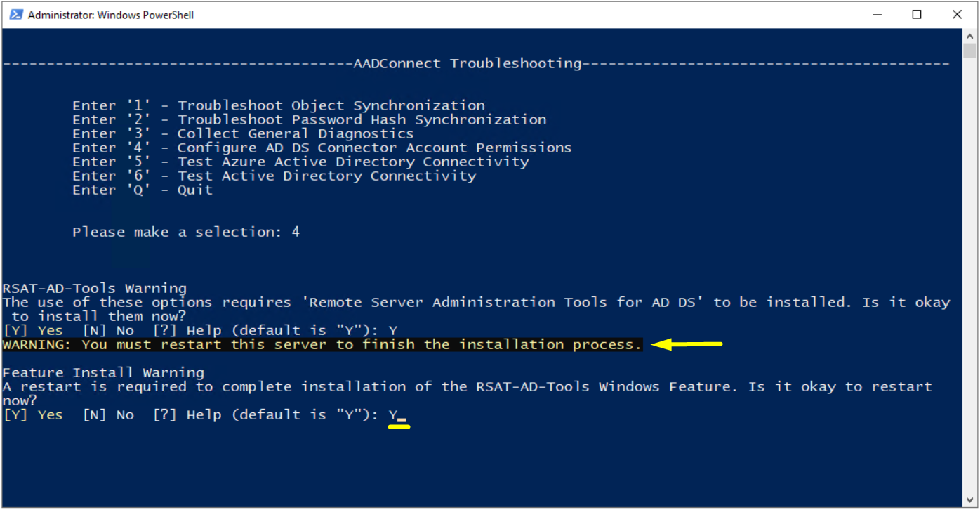Click the 'Please make a selection' prompt
Viewport: 980px width, 510px height.
(x=186, y=233)
